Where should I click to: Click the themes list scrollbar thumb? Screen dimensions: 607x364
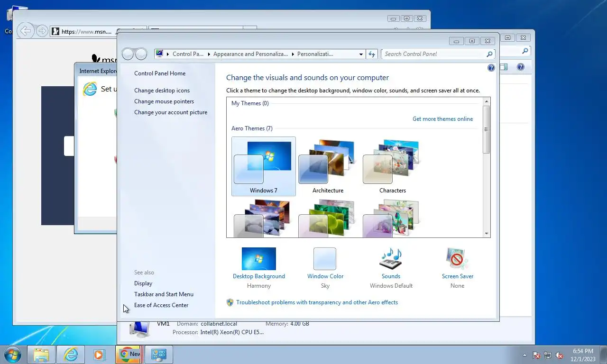click(x=486, y=129)
